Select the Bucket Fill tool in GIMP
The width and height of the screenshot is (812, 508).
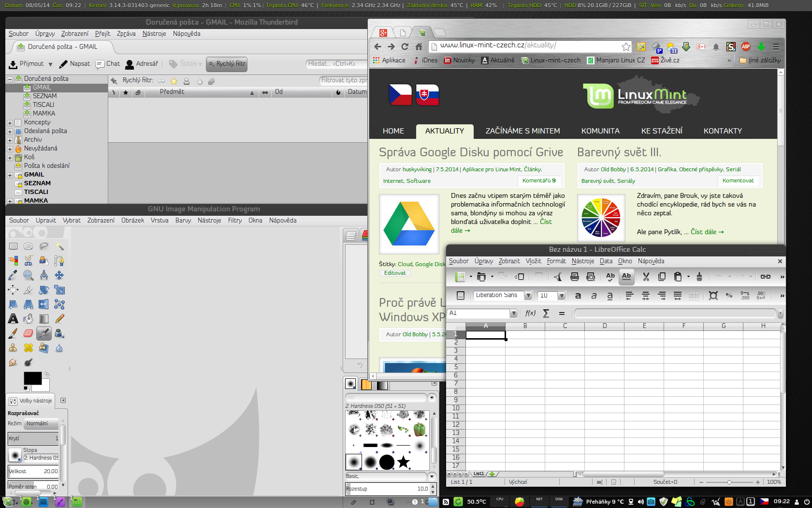pyautogui.click(x=29, y=319)
